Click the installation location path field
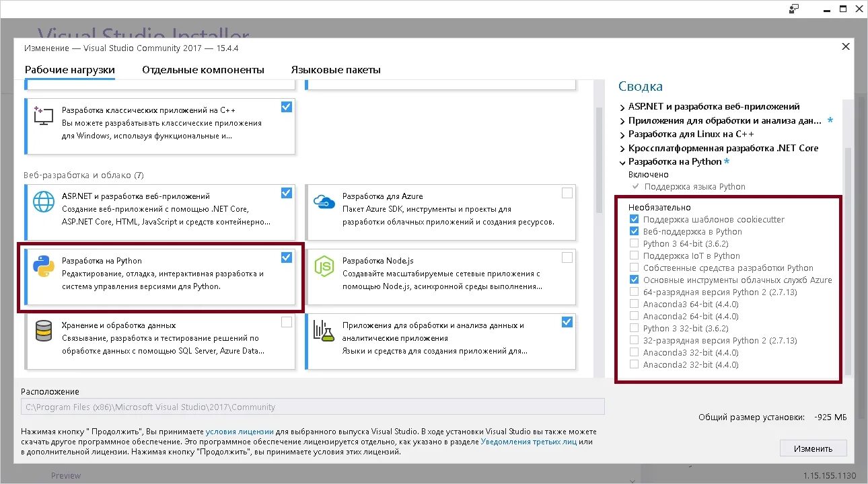 pos(312,407)
